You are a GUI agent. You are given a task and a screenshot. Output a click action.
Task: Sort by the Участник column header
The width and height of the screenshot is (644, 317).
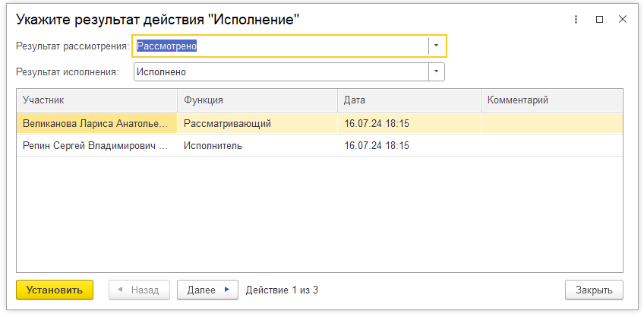click(x=96, y=100)
